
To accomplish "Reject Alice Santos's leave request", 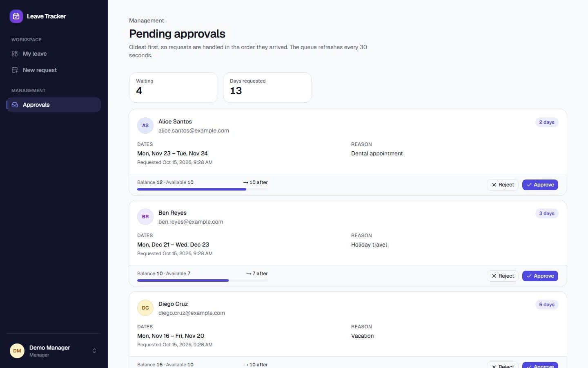I will (503, 185).
